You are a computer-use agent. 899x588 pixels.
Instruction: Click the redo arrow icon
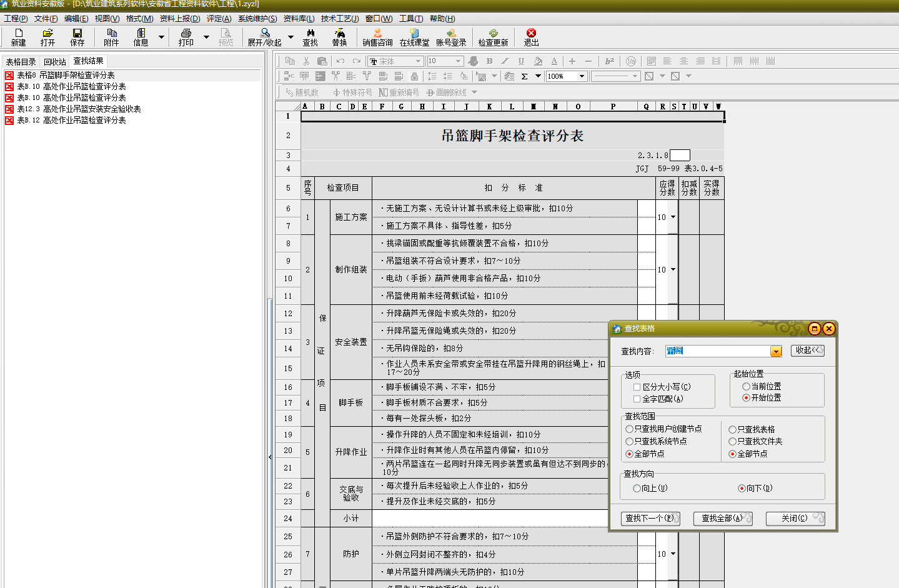point(357,61)
